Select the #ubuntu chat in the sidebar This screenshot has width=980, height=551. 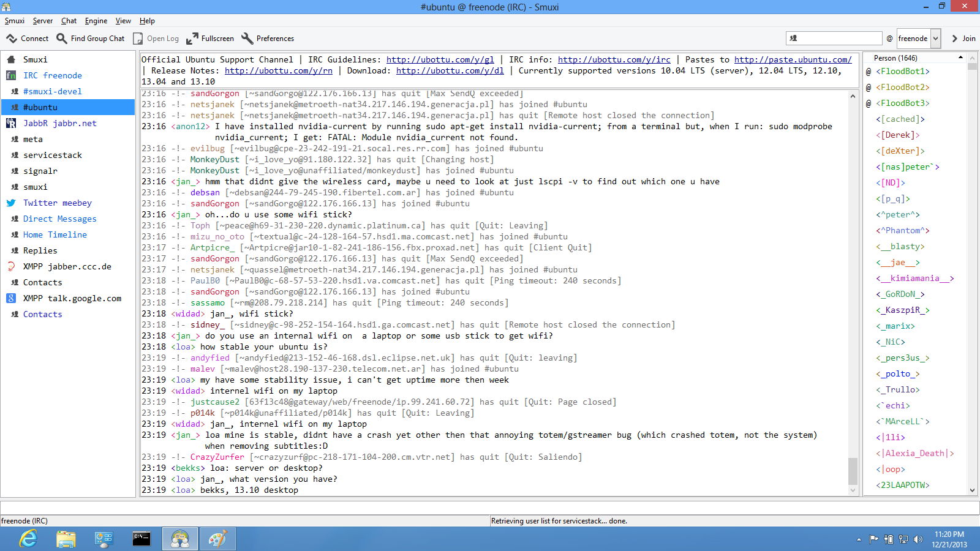pos(68,107)
